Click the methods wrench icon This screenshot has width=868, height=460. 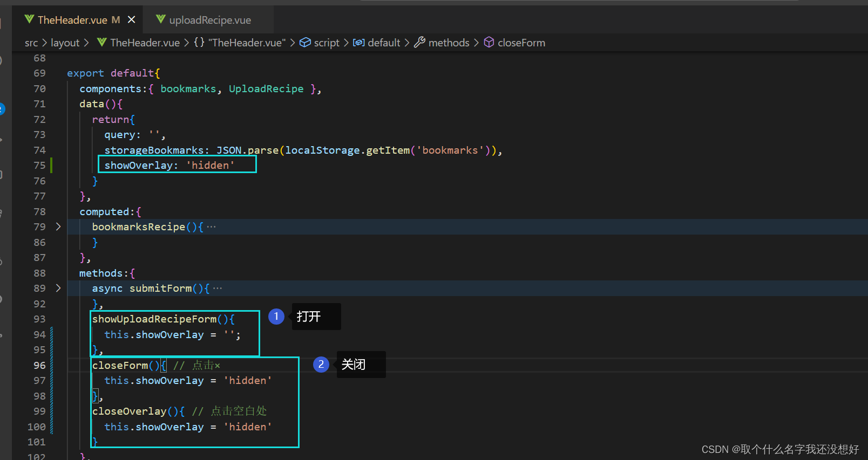click(419, 42)
